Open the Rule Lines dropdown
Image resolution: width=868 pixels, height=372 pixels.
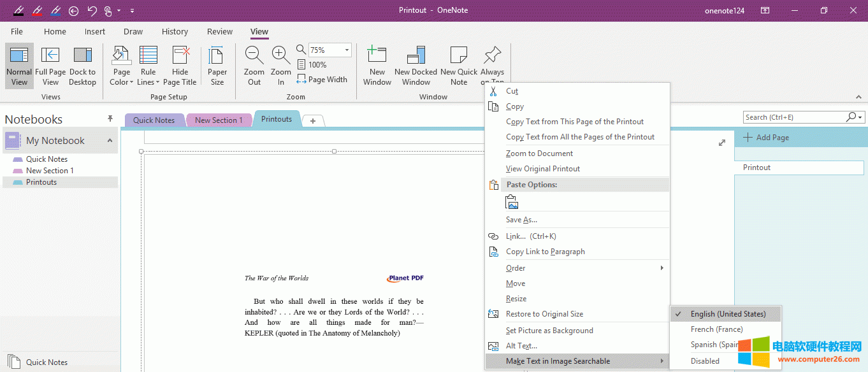pos(148,65)
